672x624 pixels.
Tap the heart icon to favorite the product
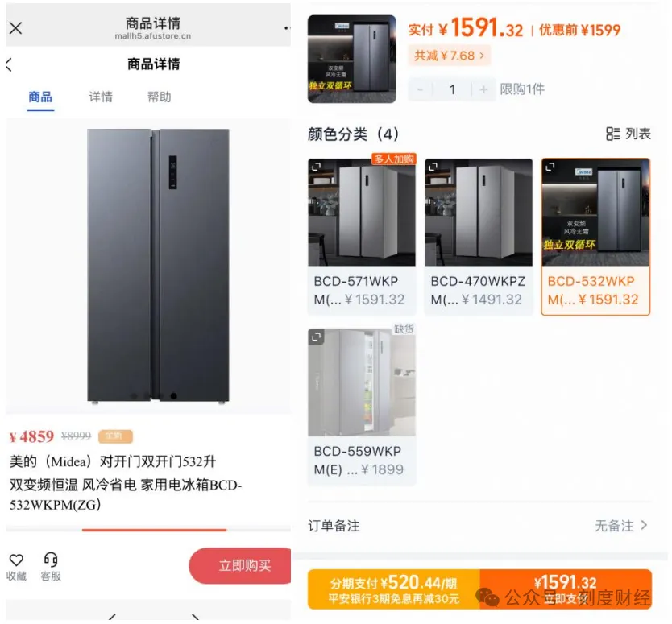[16, 560]
